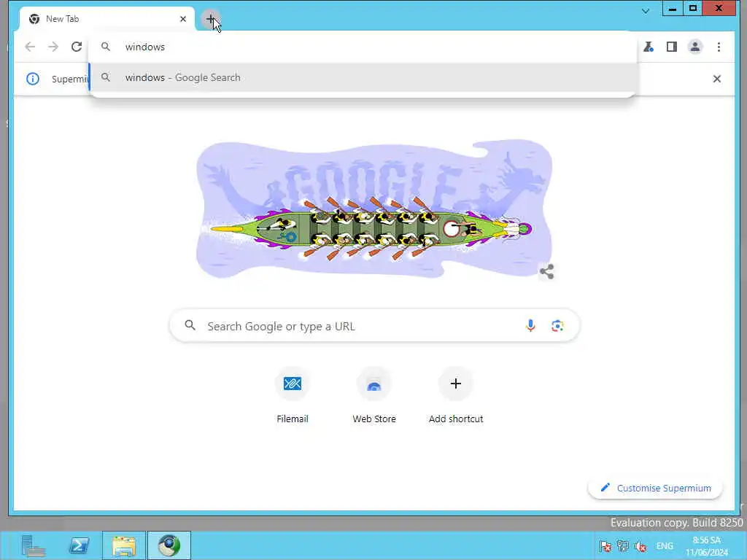The width and height of the screenshot is (747, 560).
Task: Open Server Manager from taskbar
Action: [33, 545]
